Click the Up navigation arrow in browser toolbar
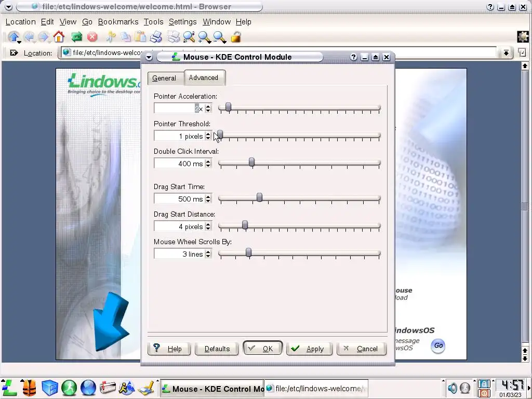The height and width of the screenshot is (399, 532). (x=14, y=37)
